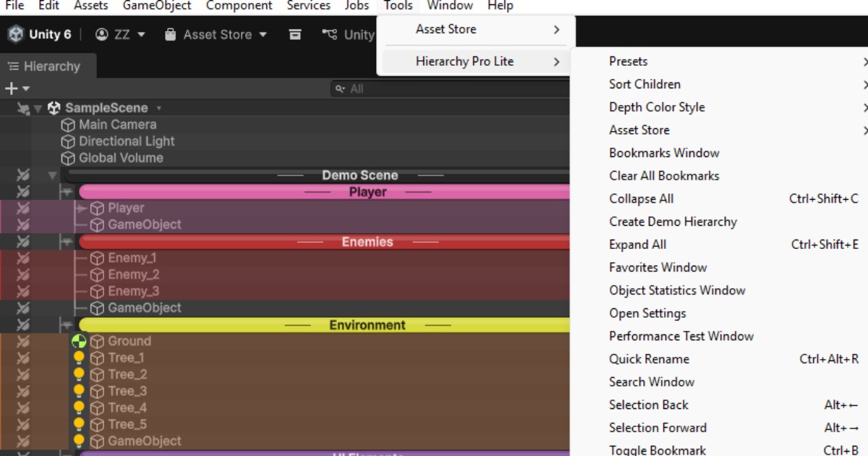Click the cube icon of Tree_5

97,424
